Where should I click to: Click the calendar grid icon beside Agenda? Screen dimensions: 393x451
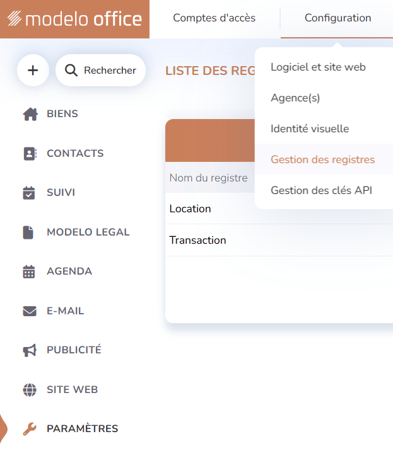29,272
